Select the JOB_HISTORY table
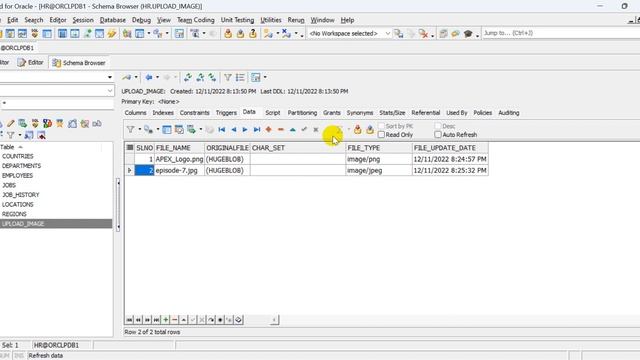 click(x=20, y=195)
